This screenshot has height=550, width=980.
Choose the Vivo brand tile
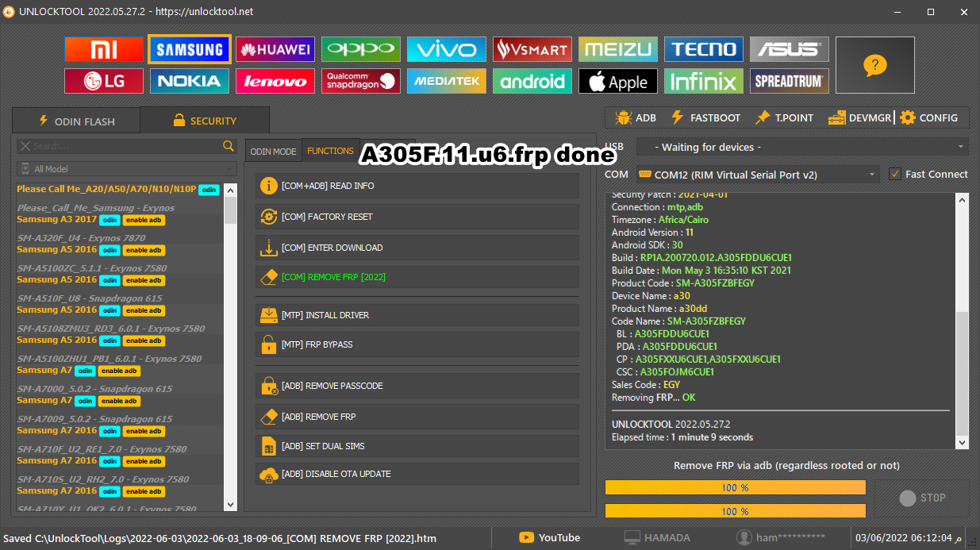[447, 49]
